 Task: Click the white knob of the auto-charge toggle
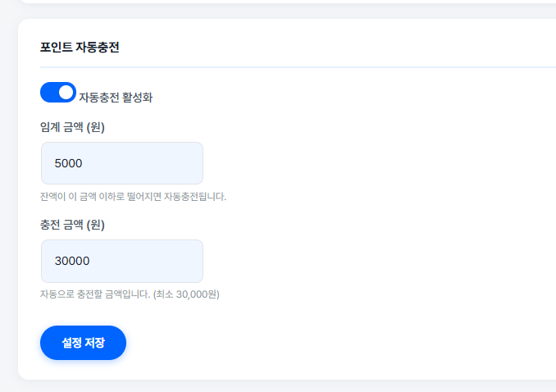click(x=66, y=93)
